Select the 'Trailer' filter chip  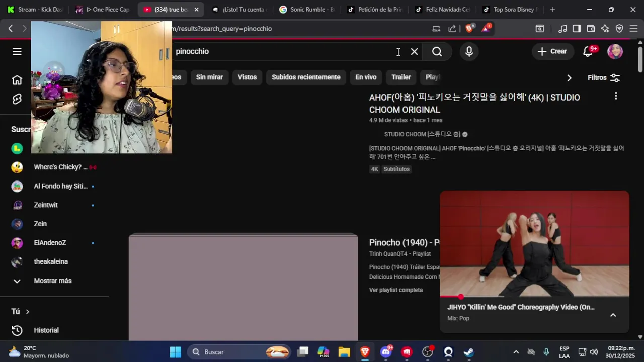point(401,77)
